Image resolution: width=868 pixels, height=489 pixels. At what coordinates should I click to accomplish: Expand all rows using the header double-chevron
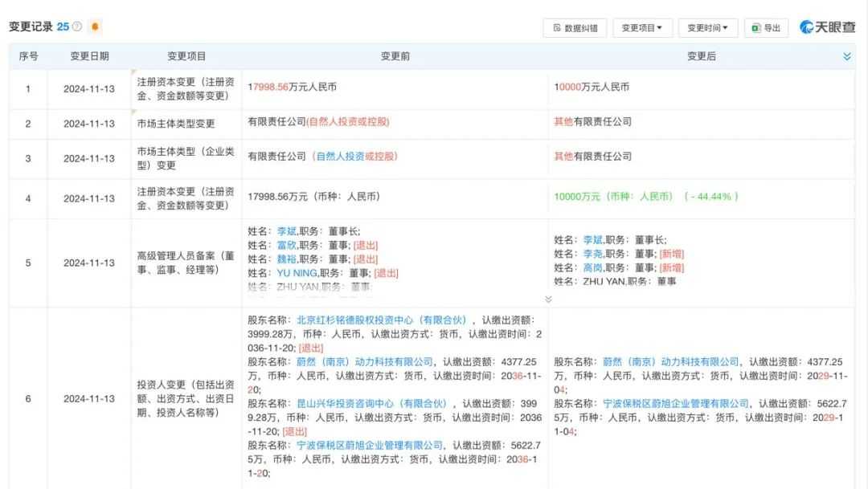[x=846, y=56]
